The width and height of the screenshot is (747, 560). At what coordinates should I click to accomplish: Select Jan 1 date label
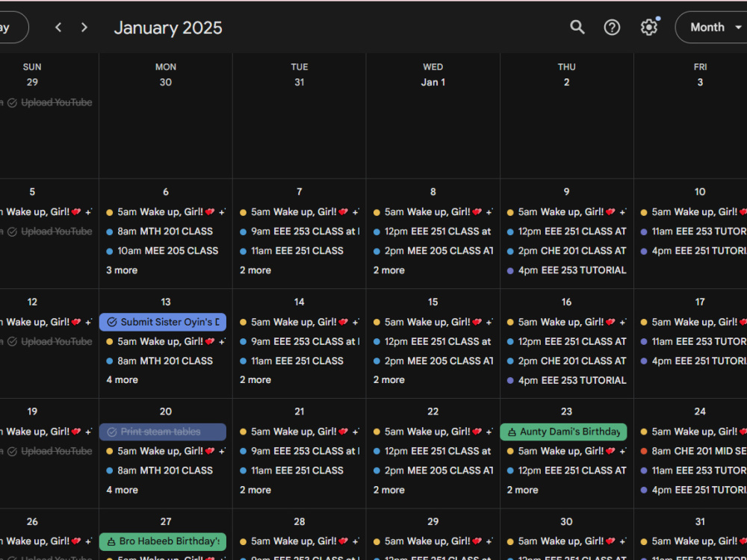(x=433, y=82)
